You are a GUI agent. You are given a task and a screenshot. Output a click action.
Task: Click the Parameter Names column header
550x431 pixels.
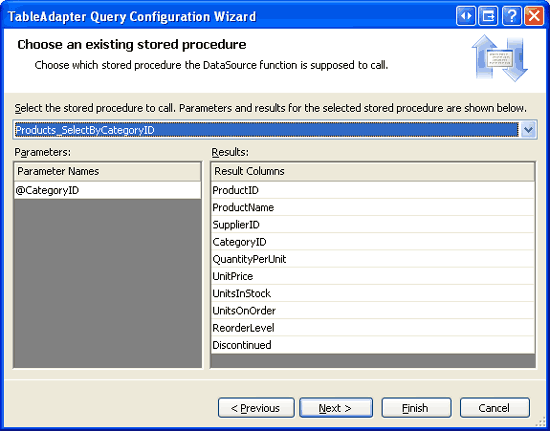(x=107, y=171)
